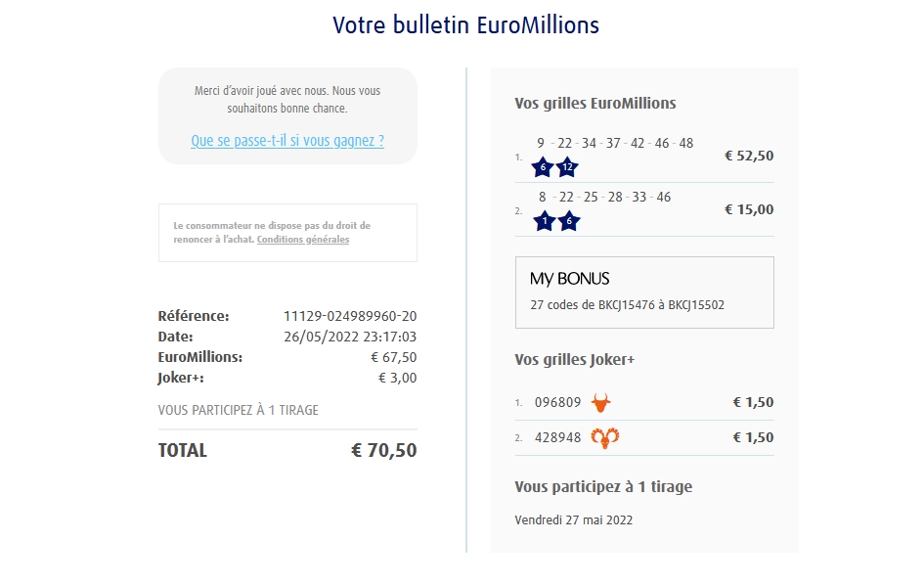Click number 8 in the second EuroMillions grid
Image resolution: width=924 pixels, height=586 pixels.
[543, 197]
